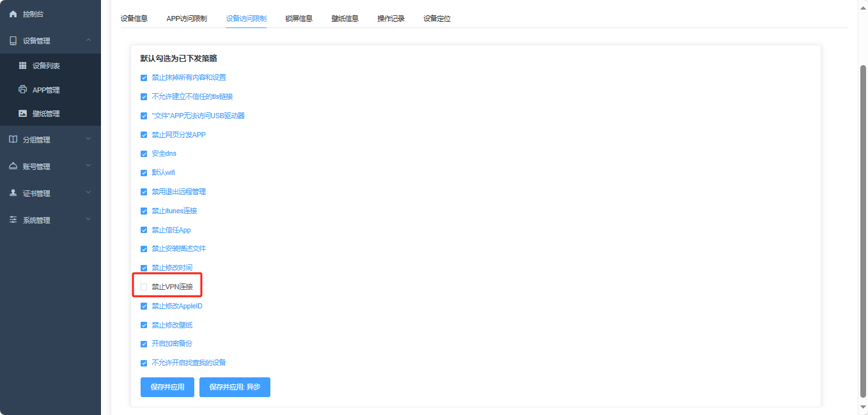Switch to the 操作记录 tab

pyautogui.click(x=391, y=19)
